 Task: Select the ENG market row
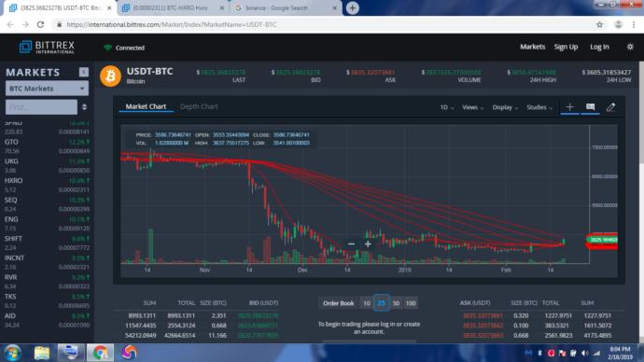(x=47, y=224)
